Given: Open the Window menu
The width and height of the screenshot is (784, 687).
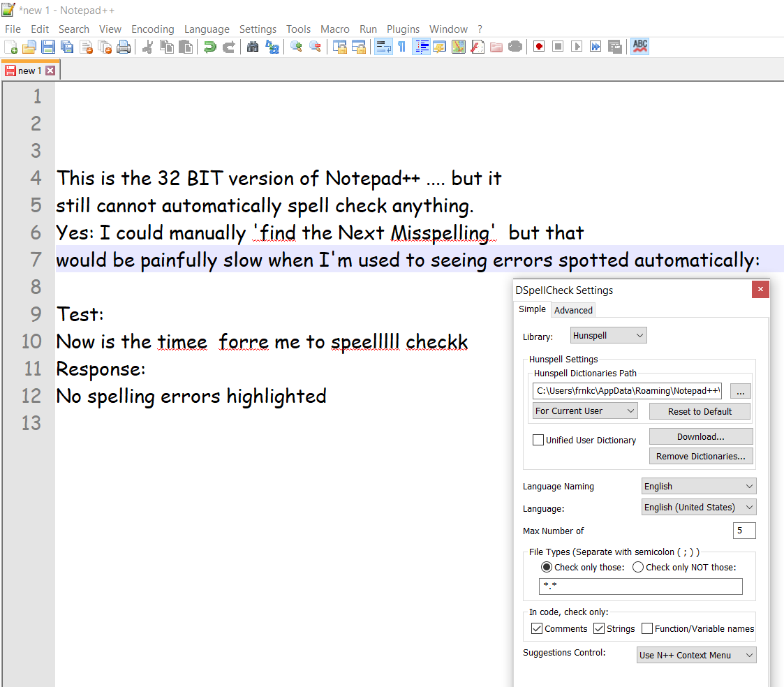Looking at the screenshot, I should [x=448, y=29].
